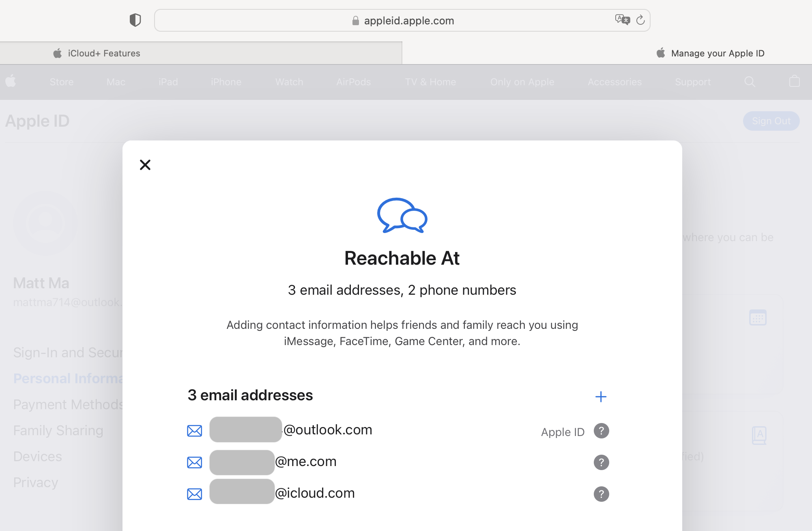Select Personal Information in the sidebar
Screen dimensions: 812x531
[x=68, y=378]
